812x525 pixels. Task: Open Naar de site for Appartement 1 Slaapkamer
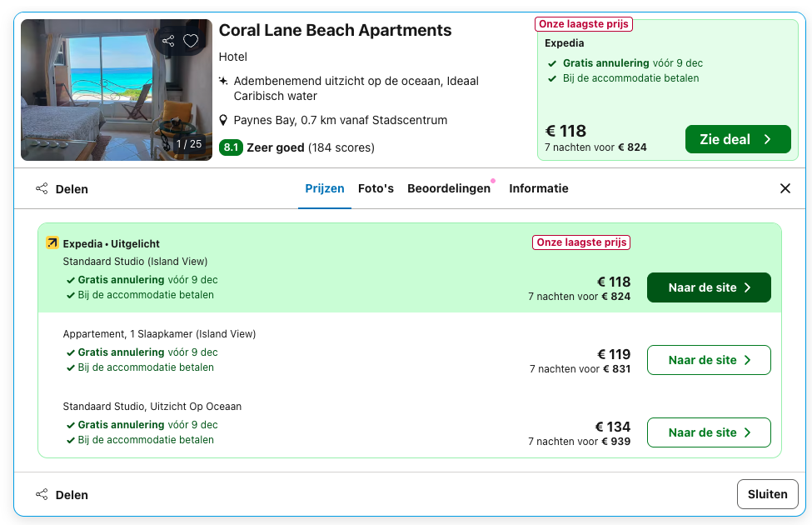pos(709,360)
